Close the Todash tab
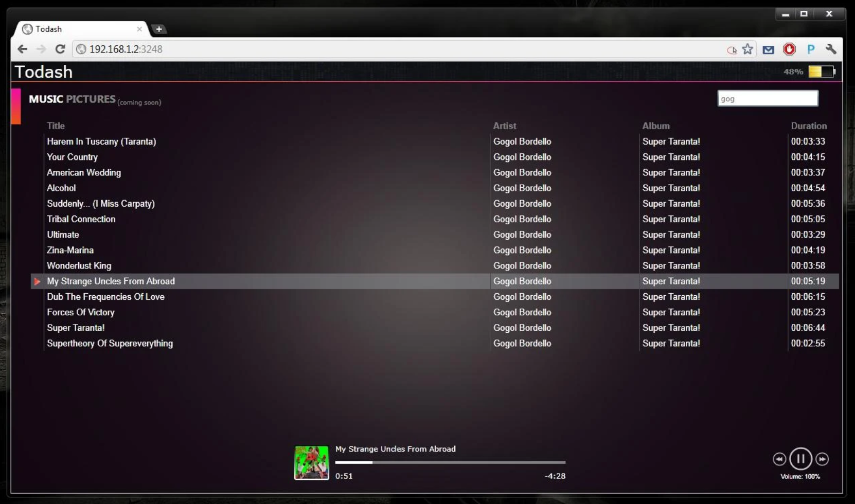This screenshot has height=504, width=855. point(139,29)
